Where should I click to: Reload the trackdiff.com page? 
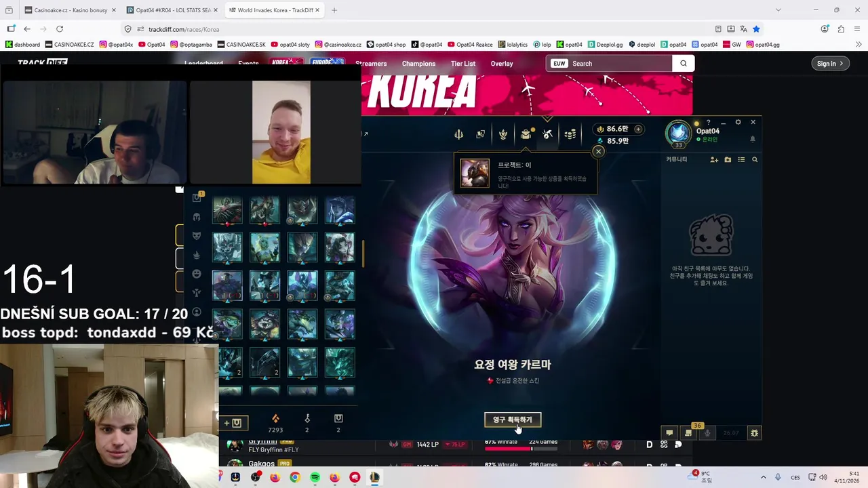click(60, 28)
